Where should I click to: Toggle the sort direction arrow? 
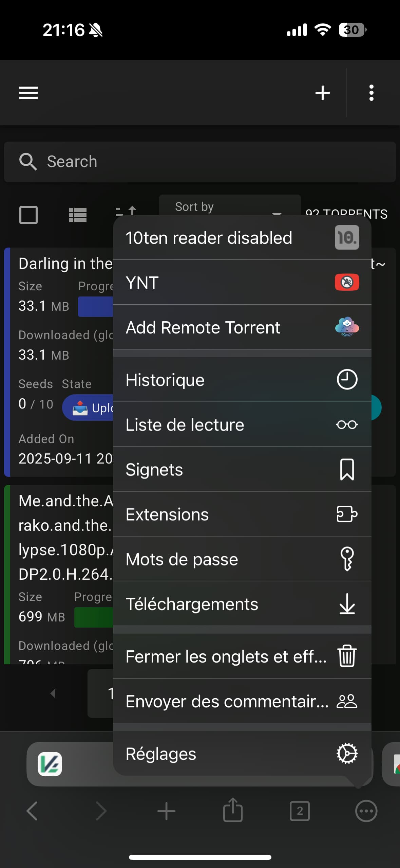(x=126, y=211)
